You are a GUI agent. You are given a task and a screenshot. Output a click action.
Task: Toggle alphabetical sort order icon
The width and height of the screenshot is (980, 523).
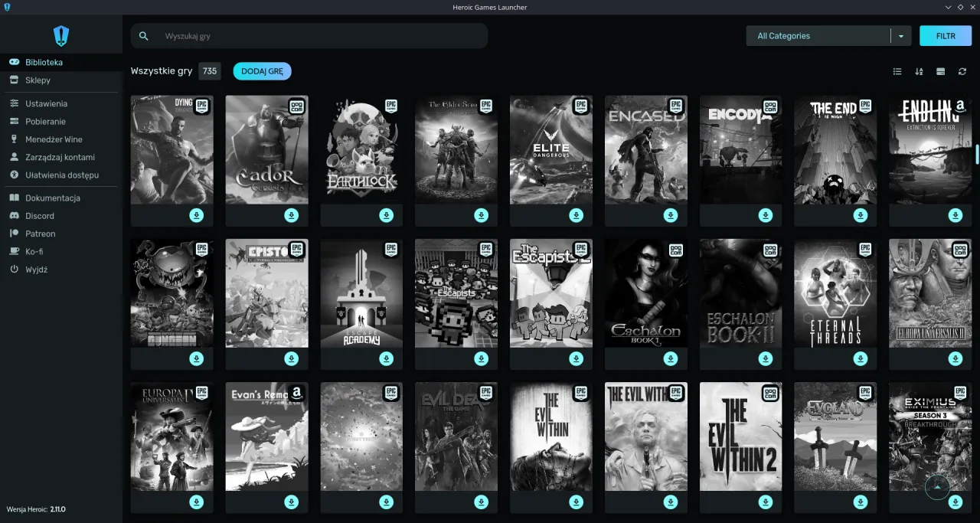[919, 71]
